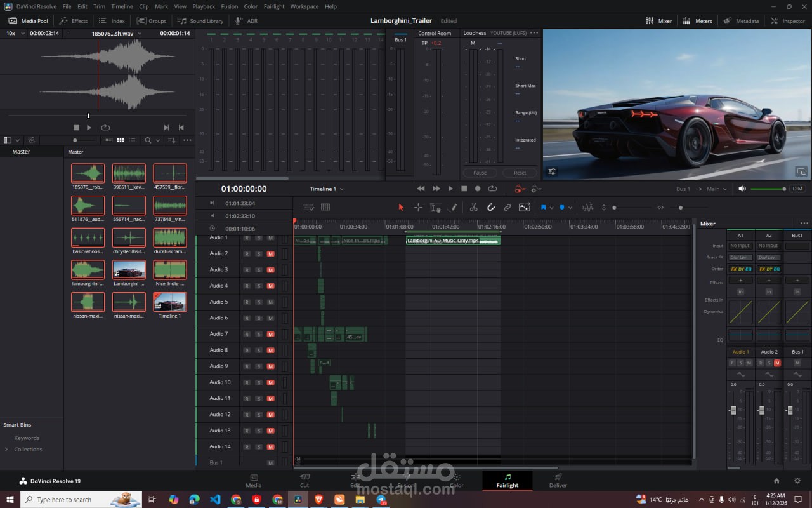Mute the Audio 5 track

(270, 302)
